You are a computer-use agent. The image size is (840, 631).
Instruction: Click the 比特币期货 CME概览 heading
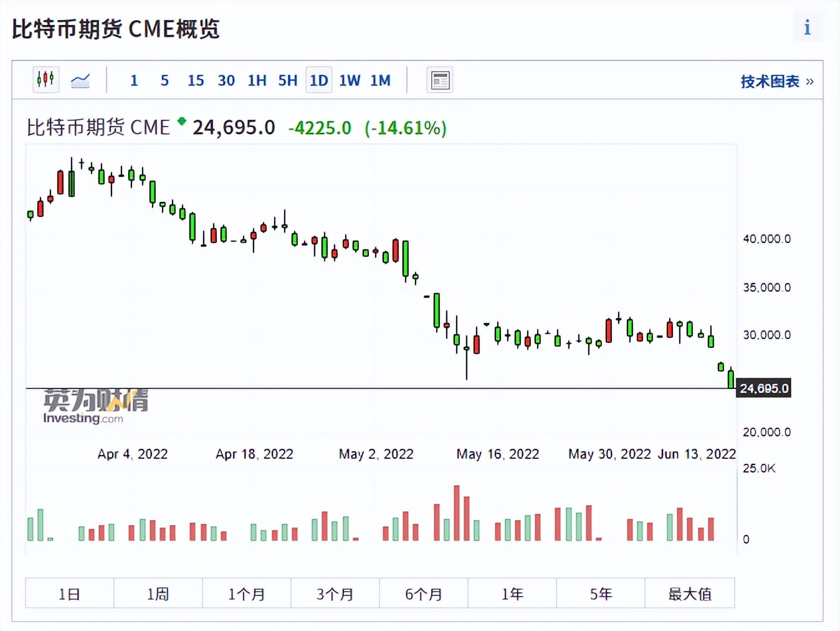click(x=116, y=29)
